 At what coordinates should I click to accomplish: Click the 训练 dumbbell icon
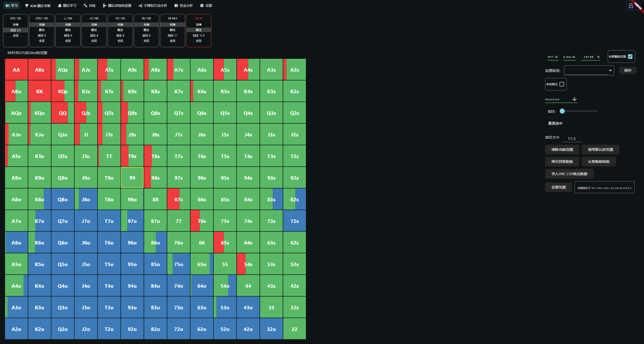click(86, 6)
